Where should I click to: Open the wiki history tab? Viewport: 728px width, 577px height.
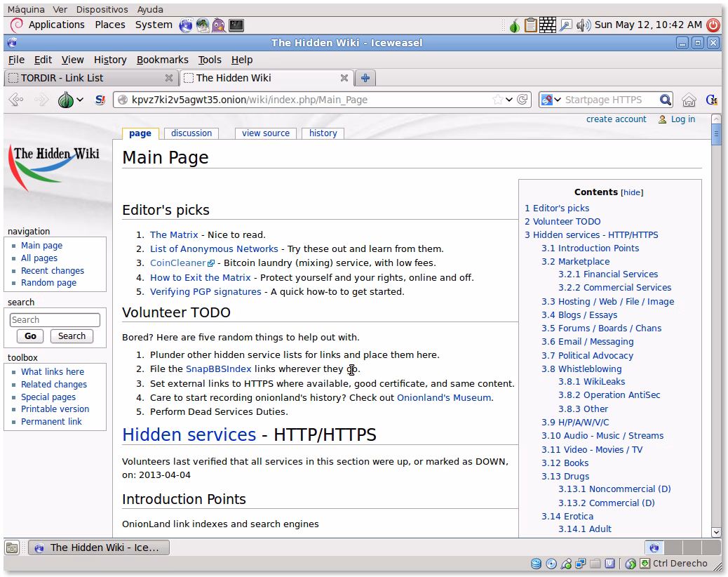click(323, 133)
